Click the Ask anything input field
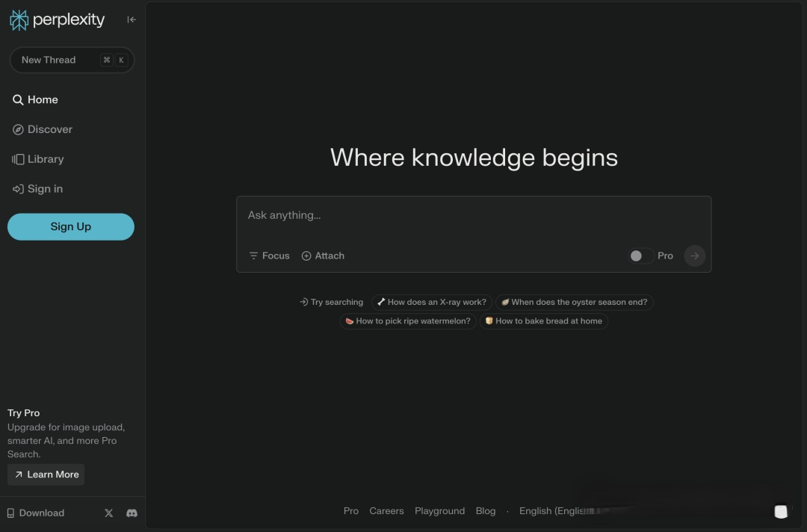Image resolution: width=807 pixels, height=532 pixels. (x=474, y=216)
